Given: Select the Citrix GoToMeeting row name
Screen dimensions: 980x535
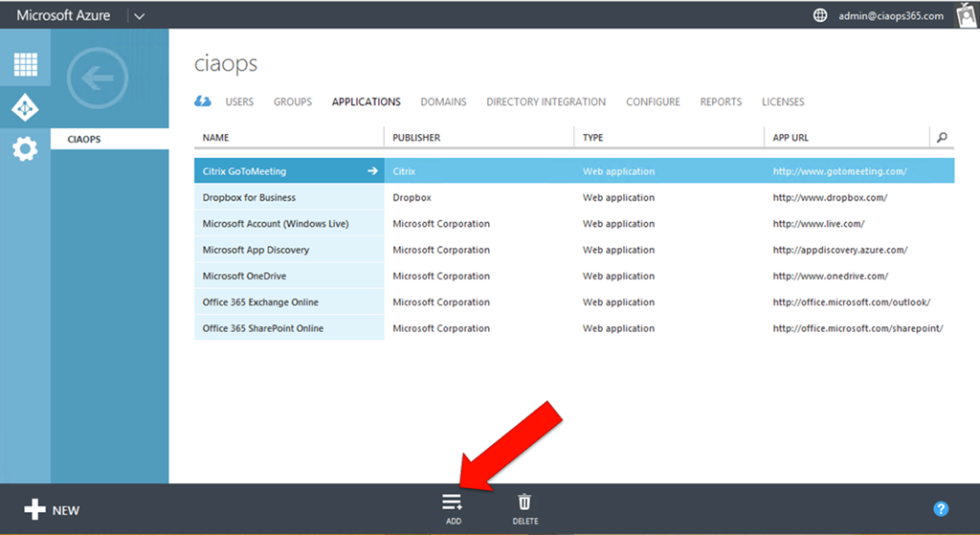Looking at the screenshot, I should [244, 171].
